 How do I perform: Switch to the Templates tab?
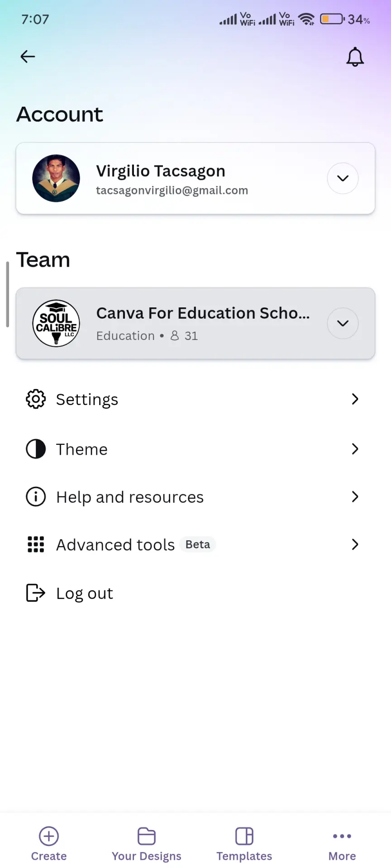click(x=244, y=844)
